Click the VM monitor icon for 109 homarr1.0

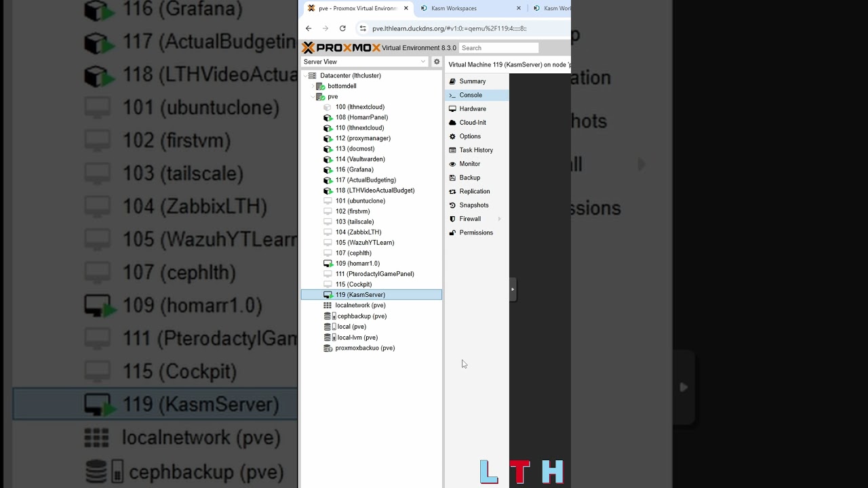pyautogui.click(x=328, y=264)
